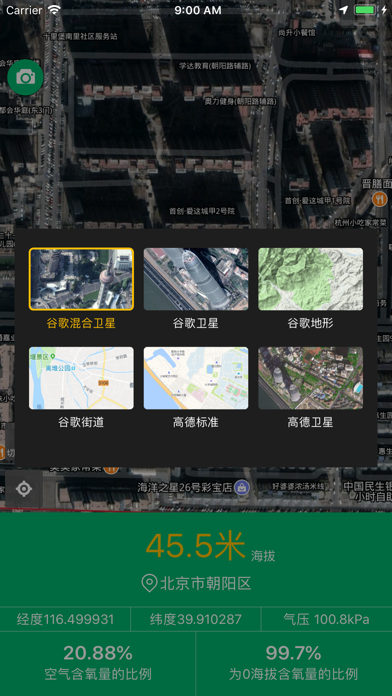Tap the 北京市朝阳区 location text
The image size is (392, 696).
206,583
